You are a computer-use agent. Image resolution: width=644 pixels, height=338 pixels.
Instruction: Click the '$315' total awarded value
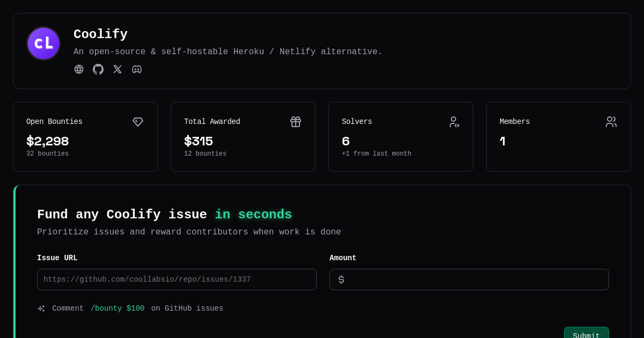coord(199,142)
